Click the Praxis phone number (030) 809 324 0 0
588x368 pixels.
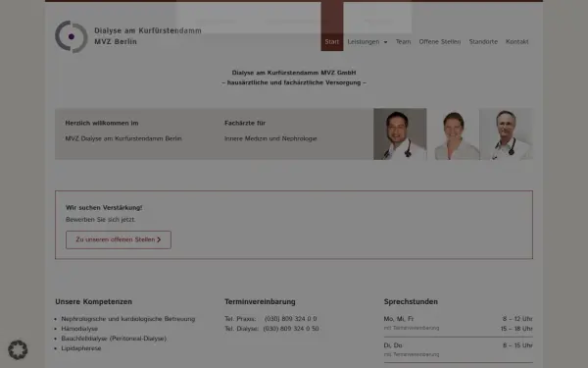[291, 319]
